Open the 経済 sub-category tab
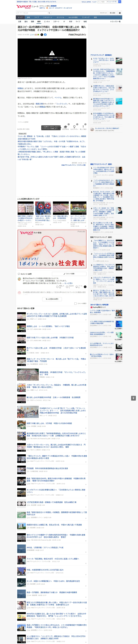 [39, 21]
